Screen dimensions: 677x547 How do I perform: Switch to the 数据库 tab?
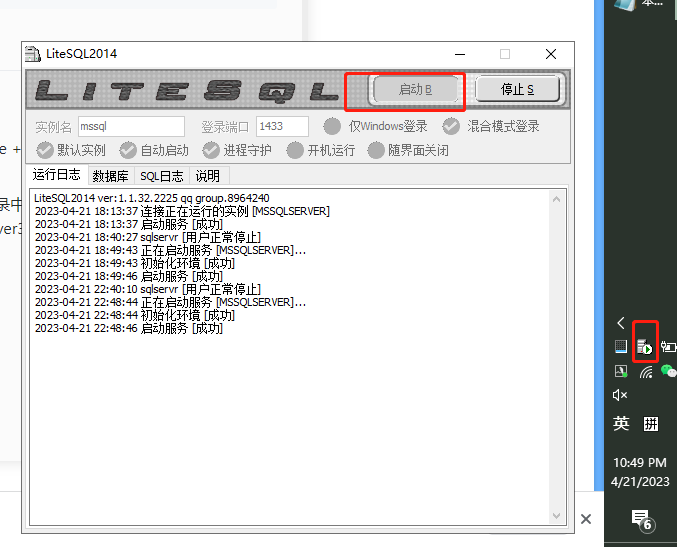click(x=110, y=176)
